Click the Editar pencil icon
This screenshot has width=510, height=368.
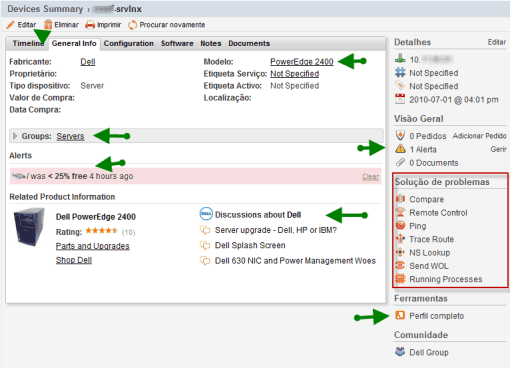click(x=11, y=25)
